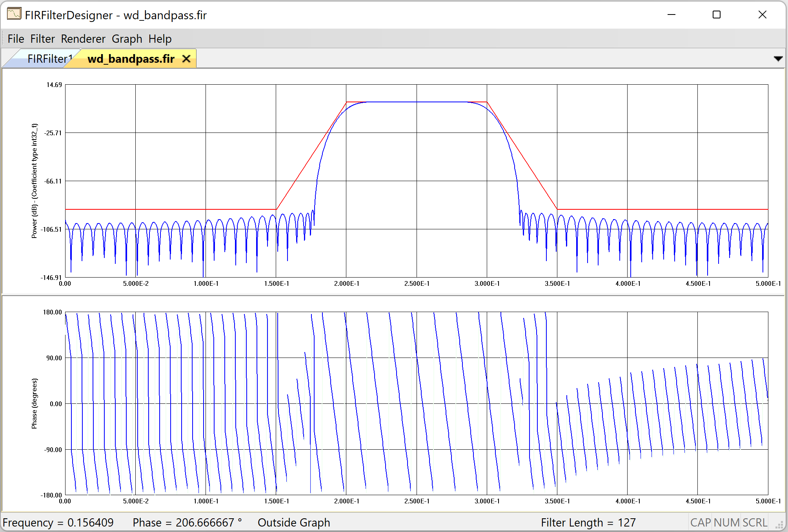
Task: Click 4.500E-1 tick under the phase graph
Action: 698,501
